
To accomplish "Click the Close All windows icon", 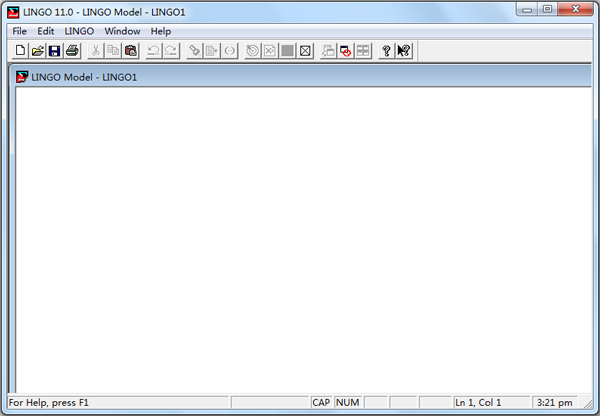I will click(346, 51).
